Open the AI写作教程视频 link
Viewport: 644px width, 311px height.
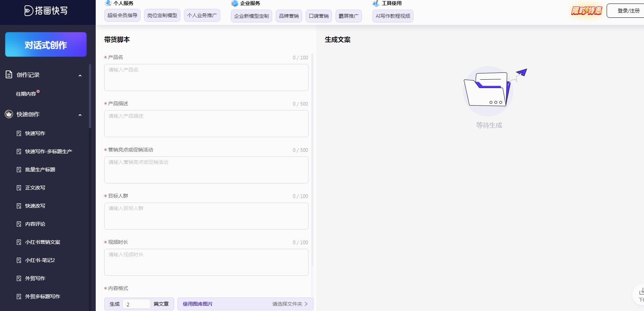[392, 16]
